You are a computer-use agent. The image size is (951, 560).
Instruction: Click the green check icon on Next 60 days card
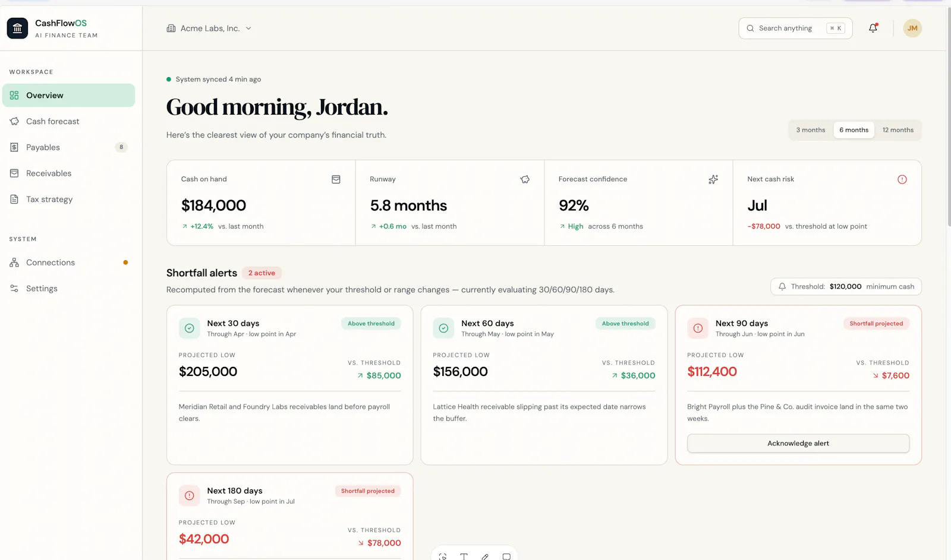tap(443, 328)
